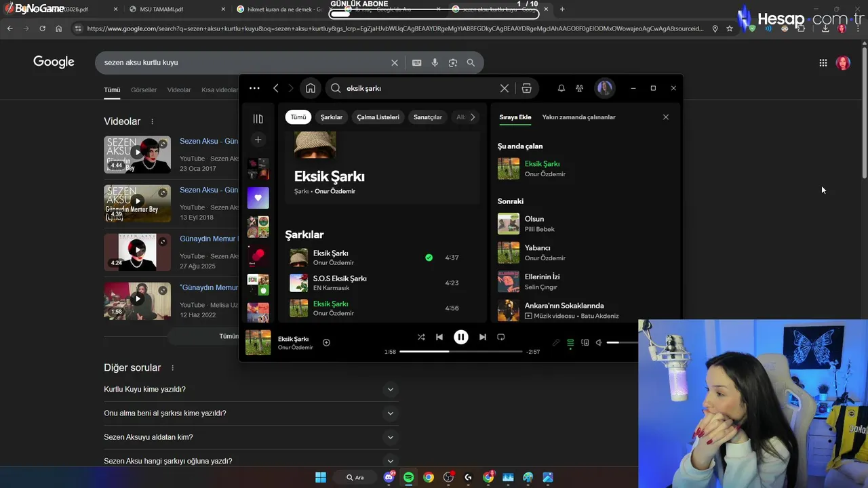Image resolution: width=868 pixels, height=488 pixels.
Task: Skip to previous track in Spotify
Action: point(439,337)
